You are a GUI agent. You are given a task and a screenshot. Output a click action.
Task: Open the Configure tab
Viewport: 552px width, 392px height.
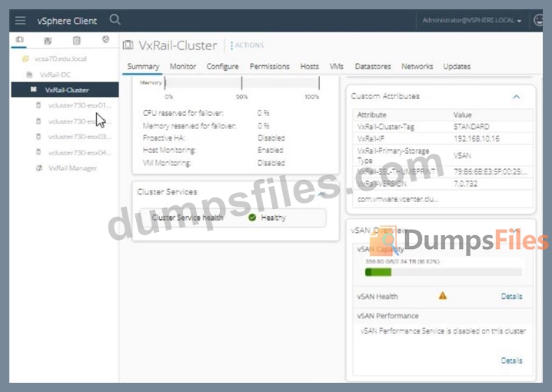tap(222, 67)
